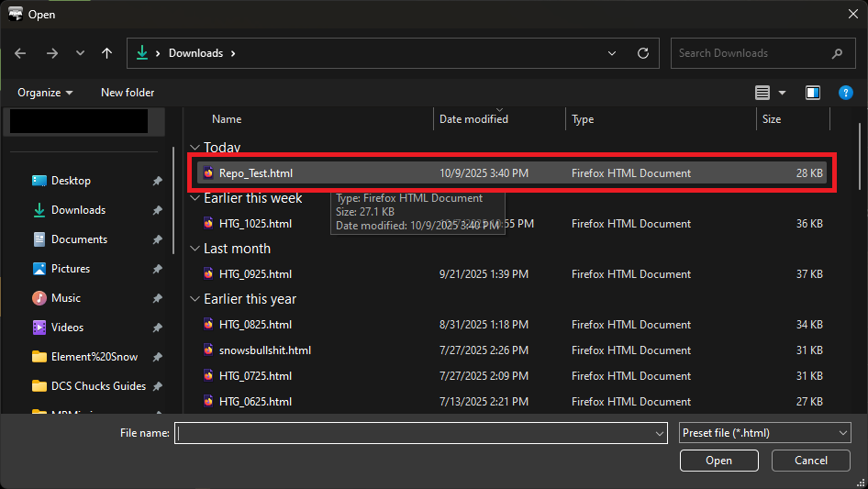Click the Firefox icon beside HTG_1025.html
Image resolution: width=868 pixels, height=489 pixels.
click(208, 224)
